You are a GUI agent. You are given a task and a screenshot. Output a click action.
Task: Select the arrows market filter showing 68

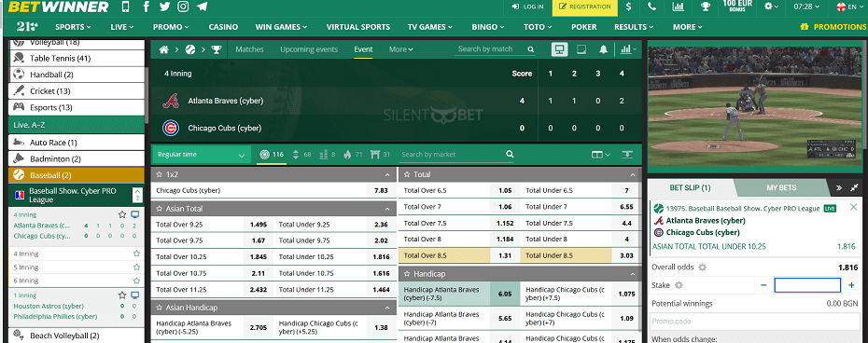(301, 155)
